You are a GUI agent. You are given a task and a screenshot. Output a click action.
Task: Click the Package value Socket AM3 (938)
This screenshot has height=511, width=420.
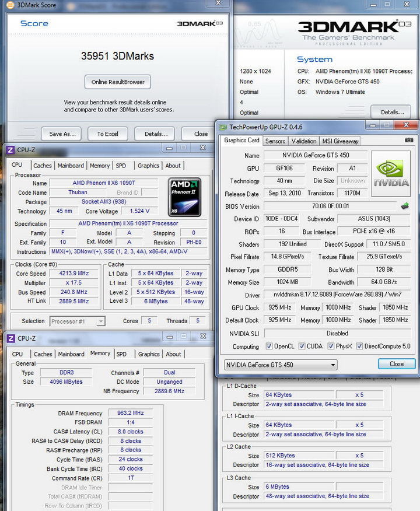coord(104,202)
